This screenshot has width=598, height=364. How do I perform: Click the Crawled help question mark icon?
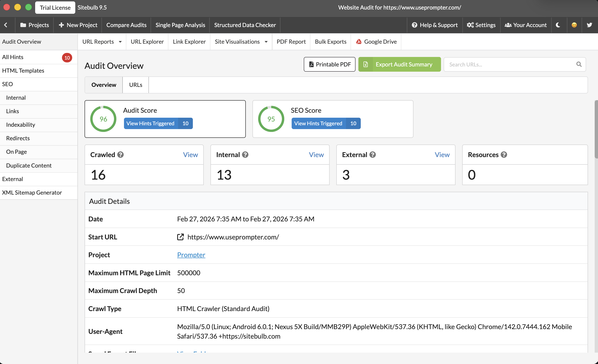[x=120, y=155]
